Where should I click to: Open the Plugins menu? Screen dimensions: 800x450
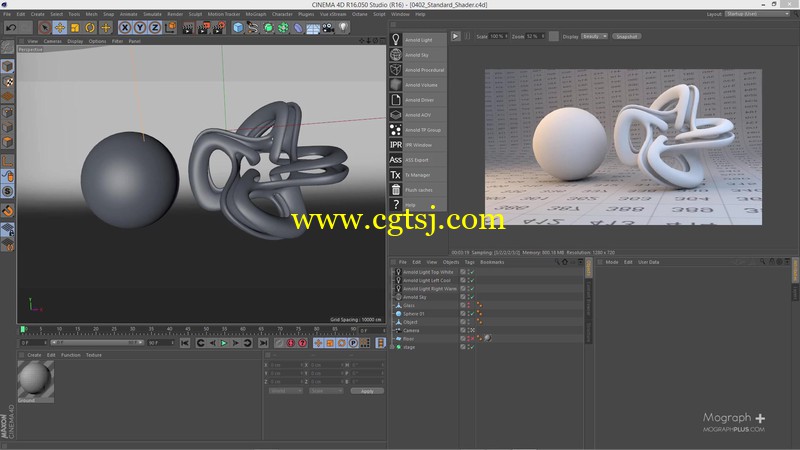point(306,14)
